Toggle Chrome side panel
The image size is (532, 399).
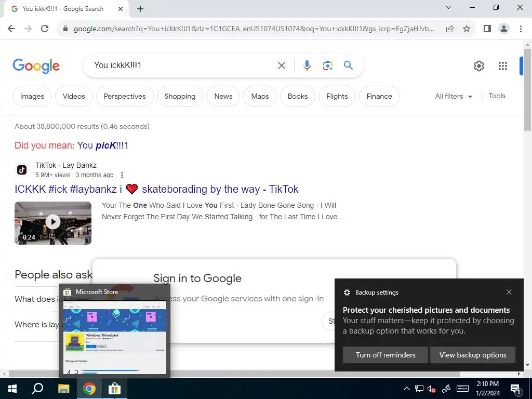tap(487, 29)
